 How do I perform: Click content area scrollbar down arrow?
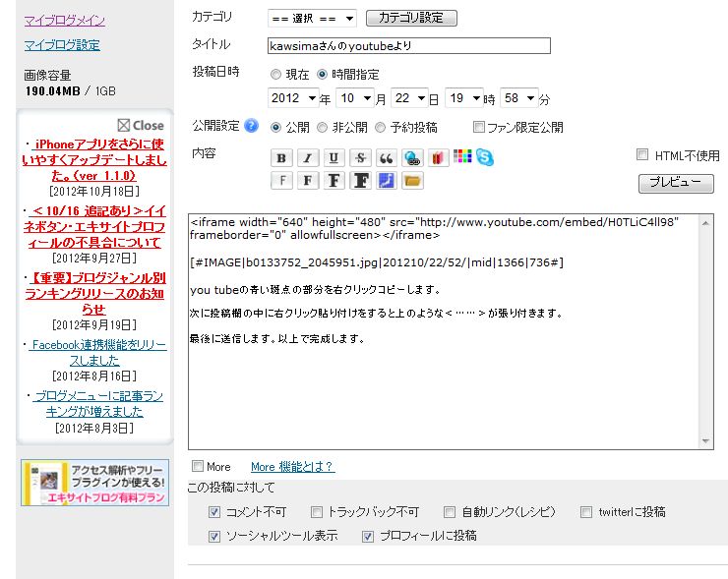coord(705,440)
